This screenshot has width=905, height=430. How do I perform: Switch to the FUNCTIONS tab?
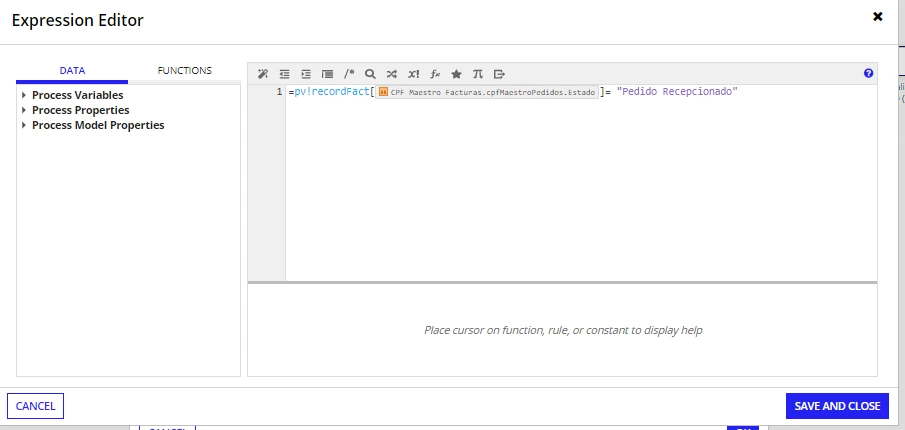[185, 70]
